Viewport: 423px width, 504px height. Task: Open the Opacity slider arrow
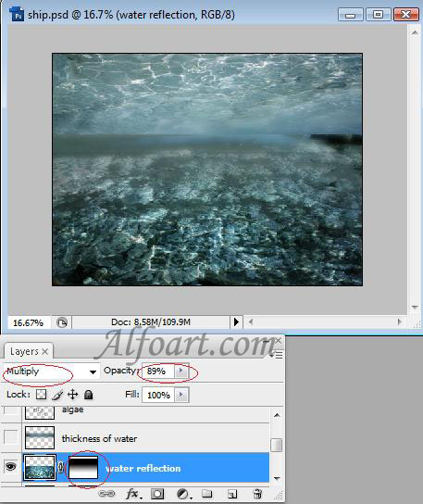(180, 372)
